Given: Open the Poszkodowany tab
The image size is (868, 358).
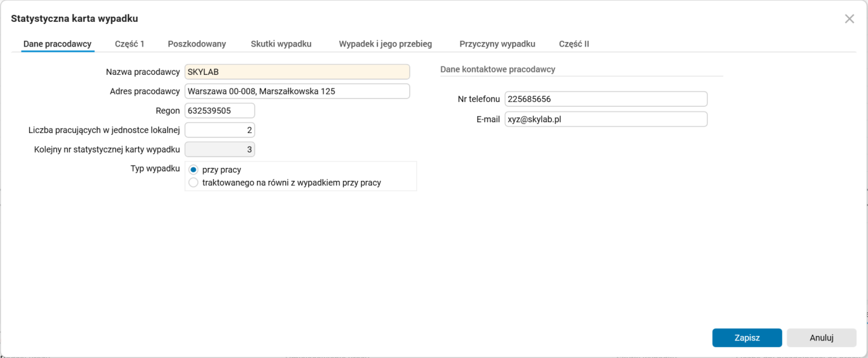Looking at the screenshot, I should (197, 44).
